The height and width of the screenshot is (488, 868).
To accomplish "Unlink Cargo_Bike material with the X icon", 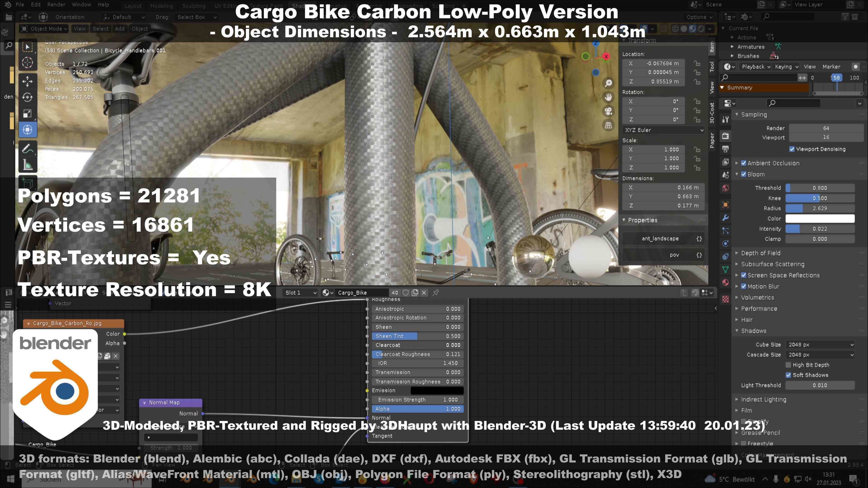I will [424, 293].
